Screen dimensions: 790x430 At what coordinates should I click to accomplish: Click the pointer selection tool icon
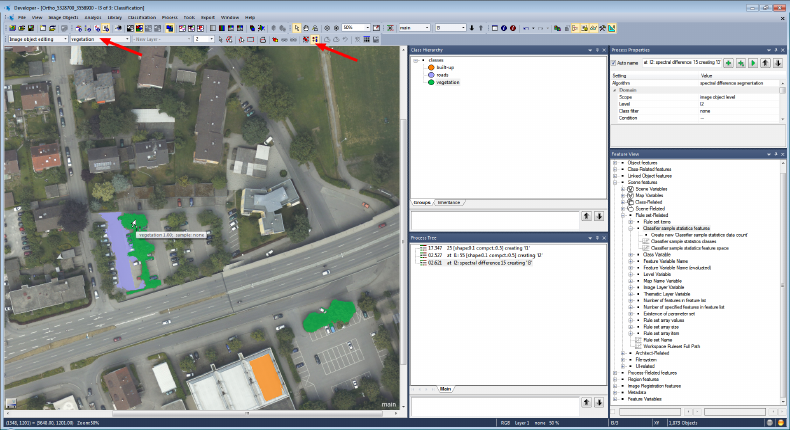[296, 28]
